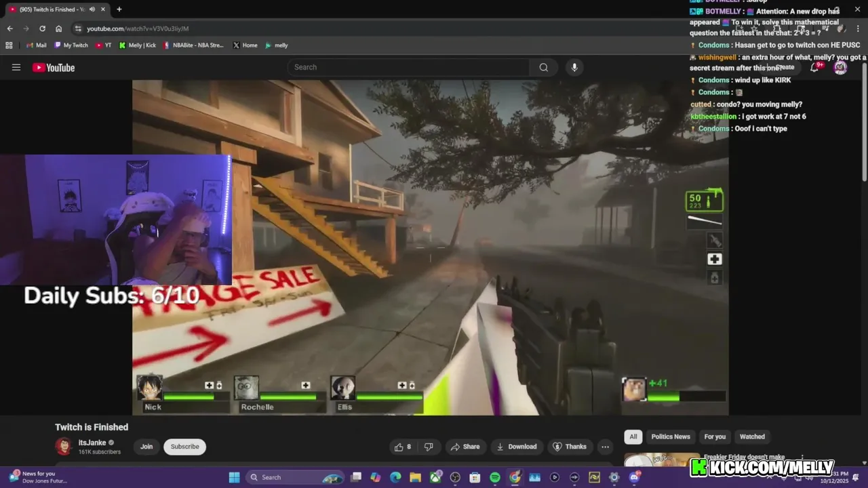Open the browser home page icon

[58, 28]
